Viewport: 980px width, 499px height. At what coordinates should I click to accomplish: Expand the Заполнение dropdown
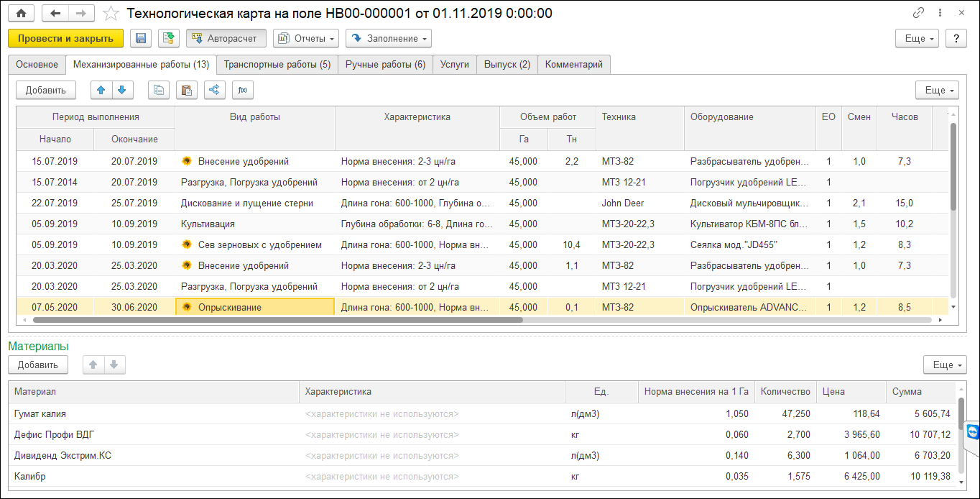click(x=389, y=38)
